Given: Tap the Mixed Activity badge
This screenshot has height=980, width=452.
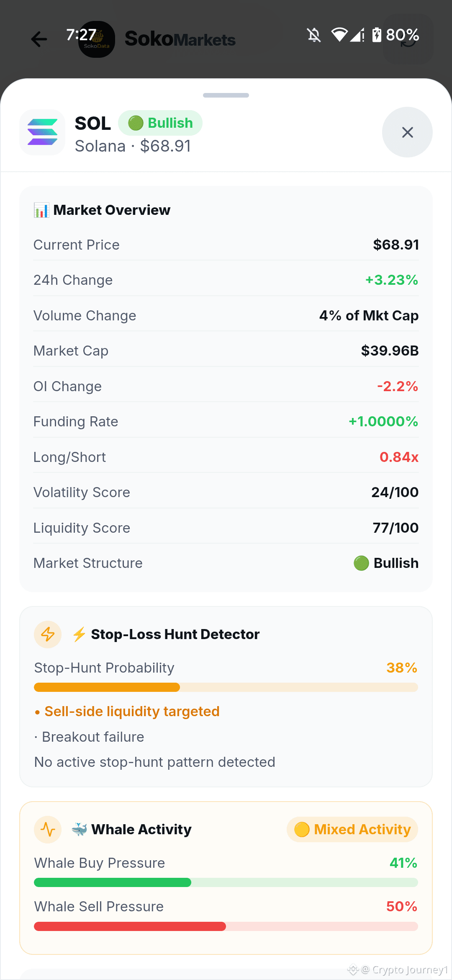Looking at the screenshot, I should [352, 829].
